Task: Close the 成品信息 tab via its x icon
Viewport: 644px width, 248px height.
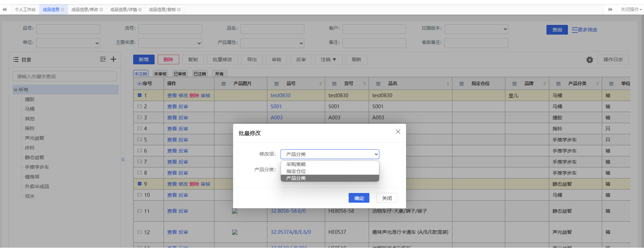Action: pyautogui.click(x=63, y=10)
